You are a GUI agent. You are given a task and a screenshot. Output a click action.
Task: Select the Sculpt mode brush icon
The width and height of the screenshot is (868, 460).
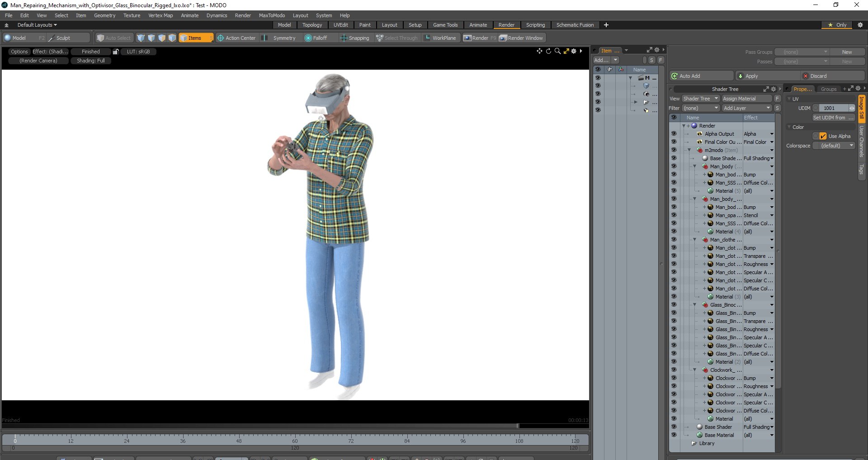52,38
